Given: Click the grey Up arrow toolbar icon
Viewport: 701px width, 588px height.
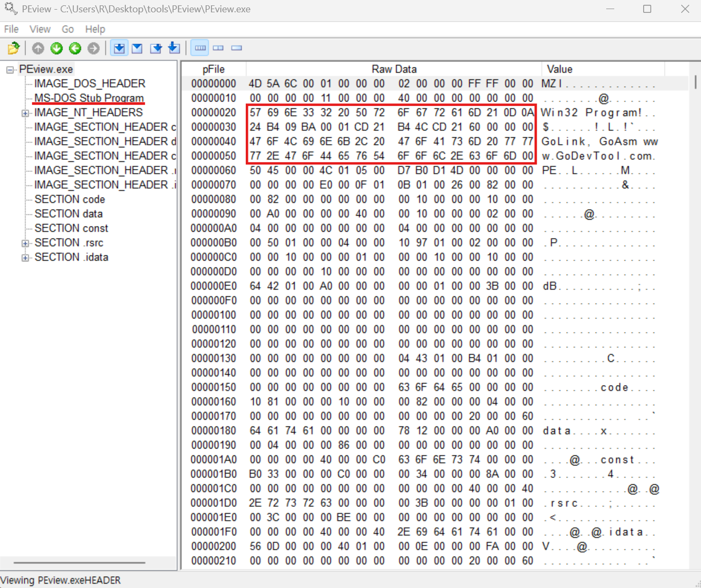Looking at the screenshot, I should 38,48.
